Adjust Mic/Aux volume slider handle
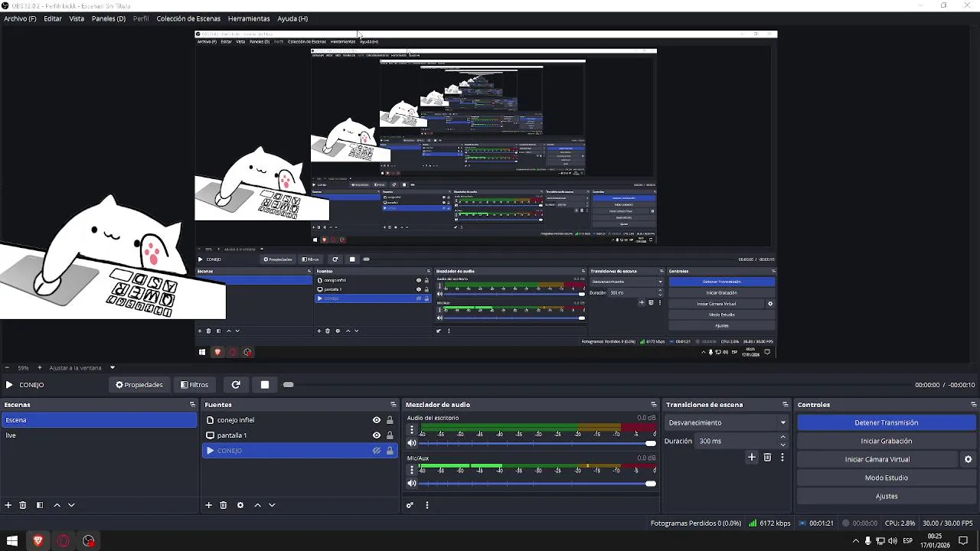The height and width of the screenshot is (551, 980). (651, 483)
